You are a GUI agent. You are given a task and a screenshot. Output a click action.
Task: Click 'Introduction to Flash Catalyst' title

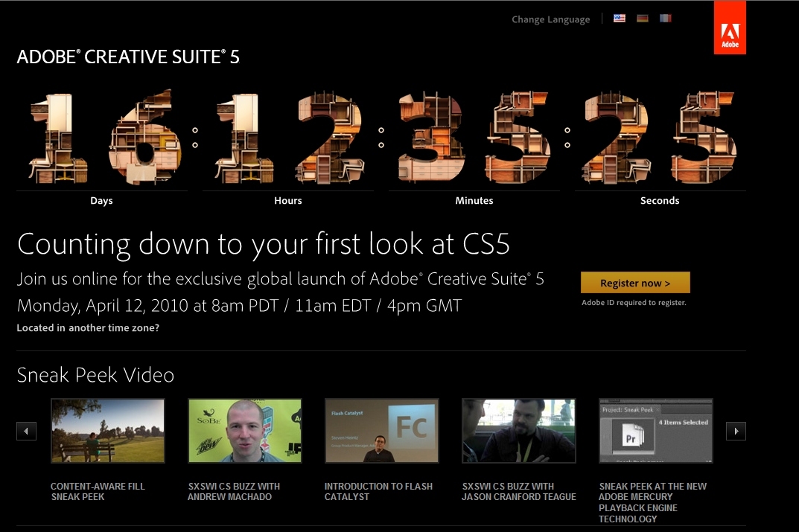[378, 491]
